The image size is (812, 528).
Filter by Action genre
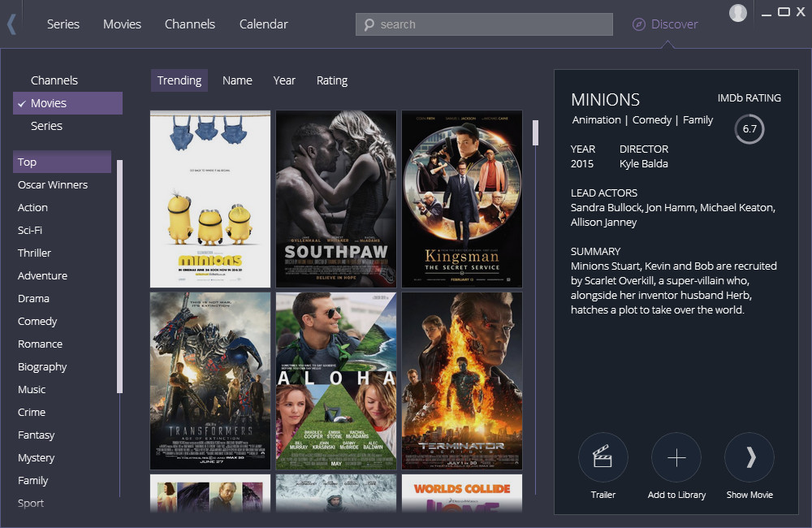tap(32, 207)
